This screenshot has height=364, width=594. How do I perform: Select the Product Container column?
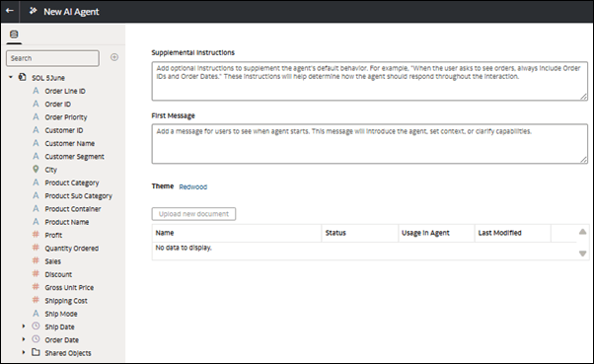73,209
